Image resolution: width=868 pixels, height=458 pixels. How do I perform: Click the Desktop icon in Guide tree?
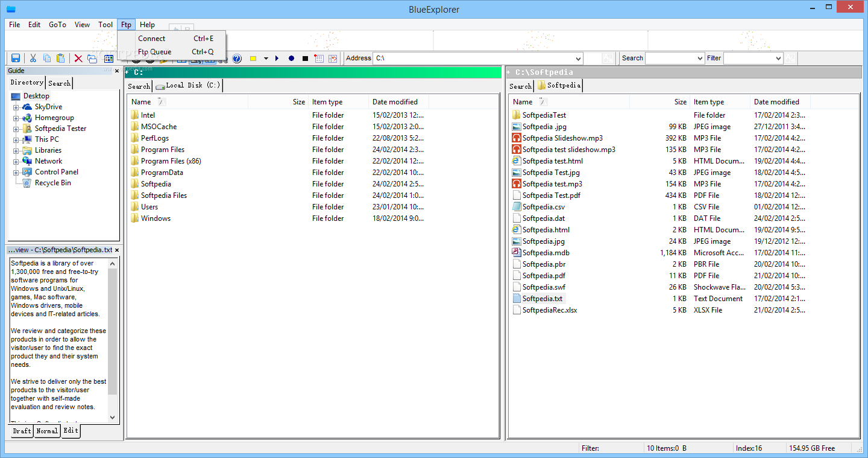coord(16,96)
